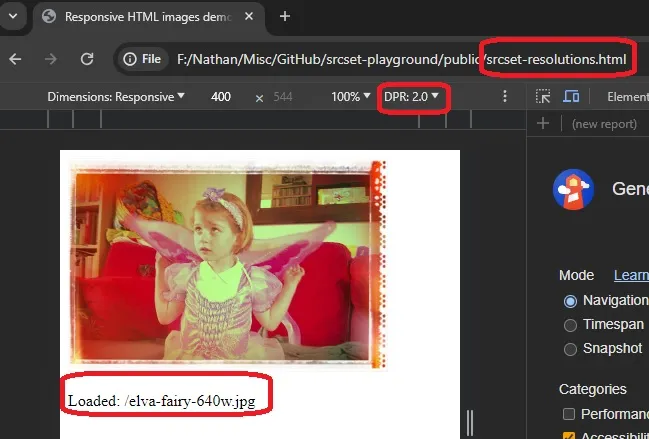
Task: Expand the DPR: 2.0 dropdown
Action: pyautogui.click(x=411, y=97)
